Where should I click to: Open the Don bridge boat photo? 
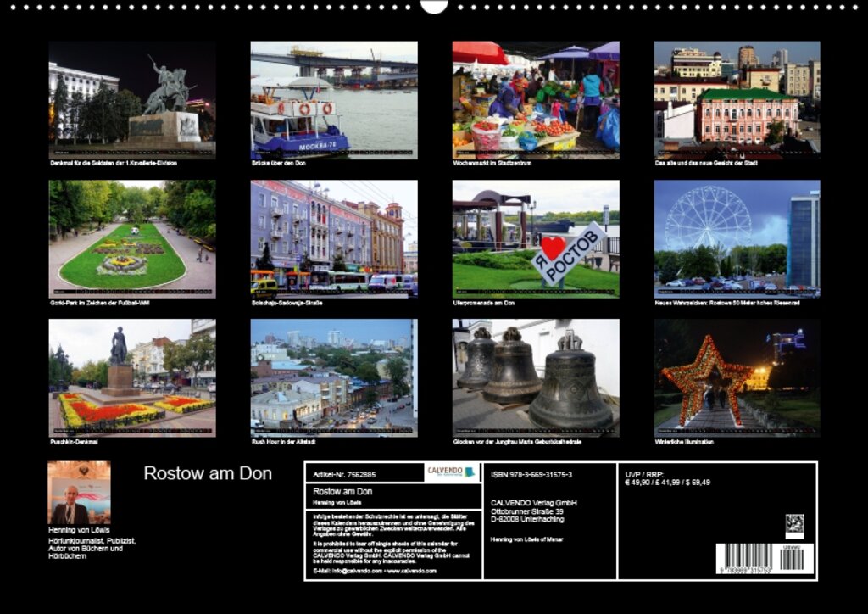pyautogui.click(x=334, y=99)
